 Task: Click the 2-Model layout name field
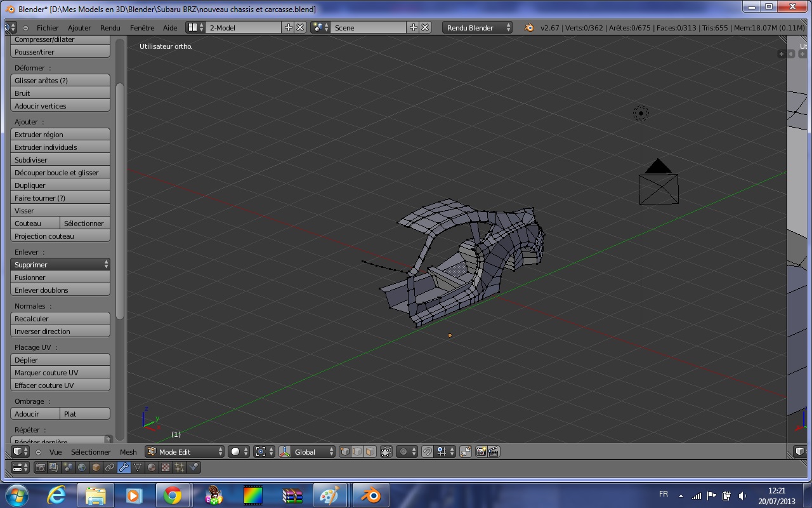pos(244,27)
